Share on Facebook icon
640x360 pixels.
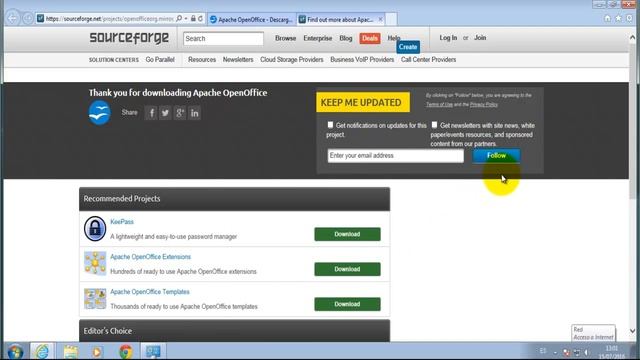(151, 113)
